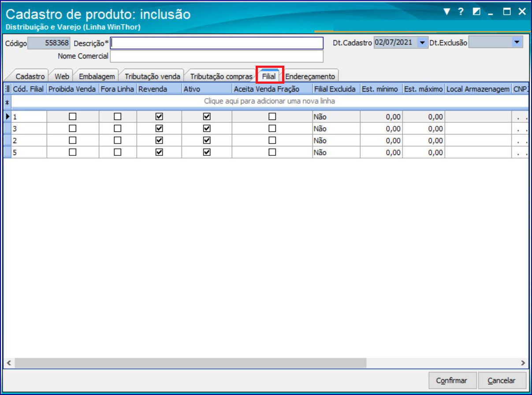Open the title bar dropdown triangle menu
This screenshot has width=532, height=395.
[446, 12]
